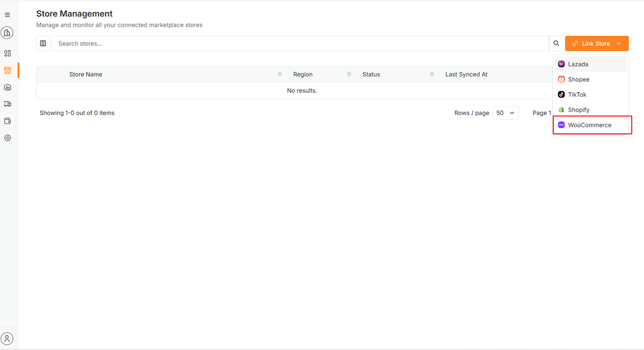Select the TikTok store option
This screenshot has width=644, height=350.
pyautogui.click(x=577, y=95)
